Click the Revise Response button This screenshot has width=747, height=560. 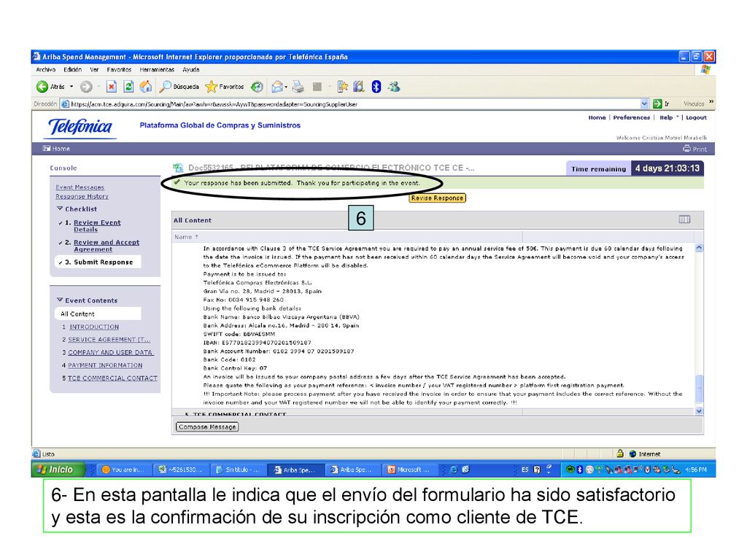(x=438, y=198)
